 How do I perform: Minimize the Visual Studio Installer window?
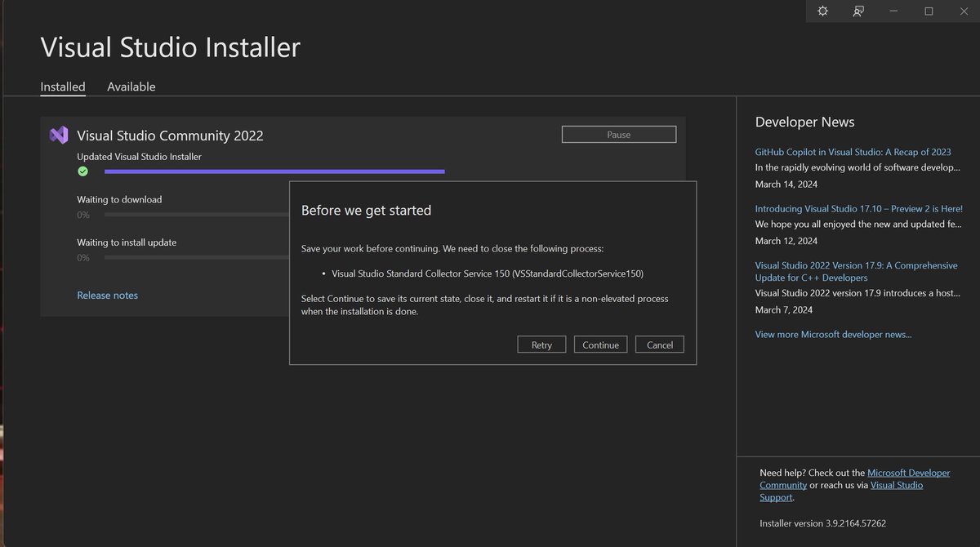[893, 11]
